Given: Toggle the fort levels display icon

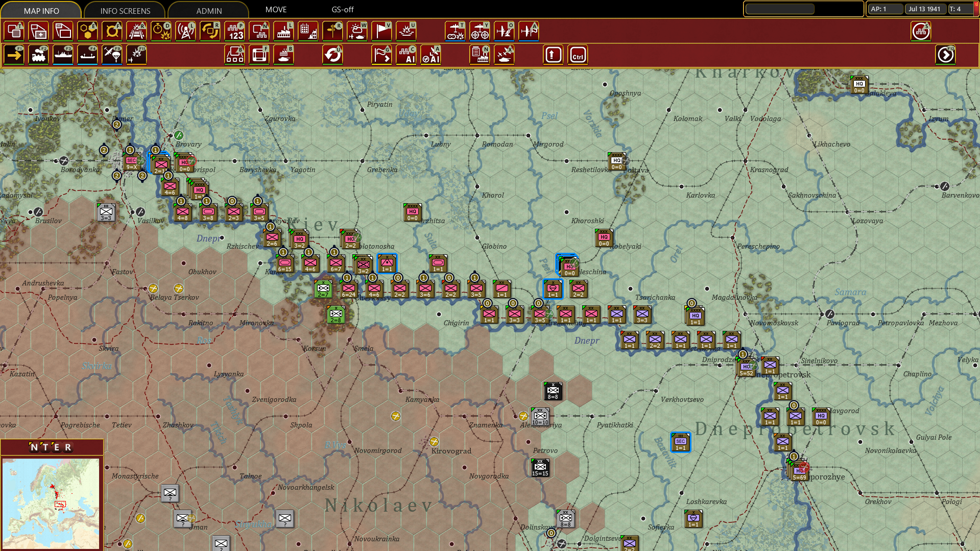Looking at the screenshot, I should 112,31.
